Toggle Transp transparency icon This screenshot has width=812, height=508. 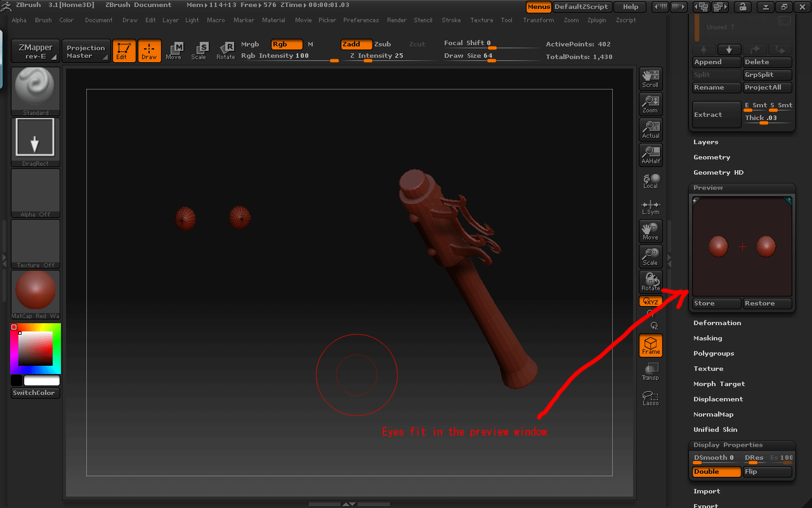coord(650,371)
